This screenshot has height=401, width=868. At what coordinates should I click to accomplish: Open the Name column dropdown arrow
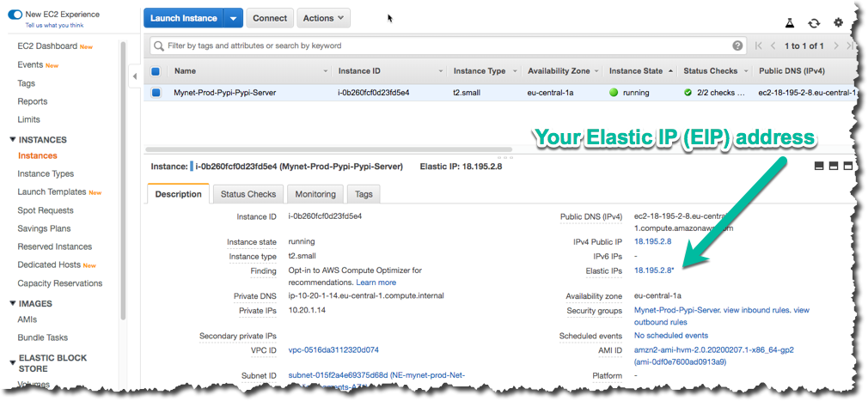[326, 72]
